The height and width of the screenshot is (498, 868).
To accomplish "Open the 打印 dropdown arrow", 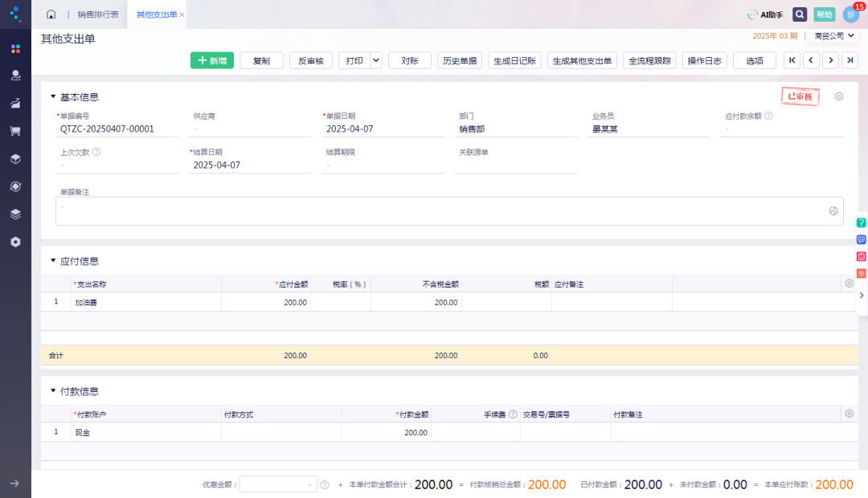I will (376, 60).
